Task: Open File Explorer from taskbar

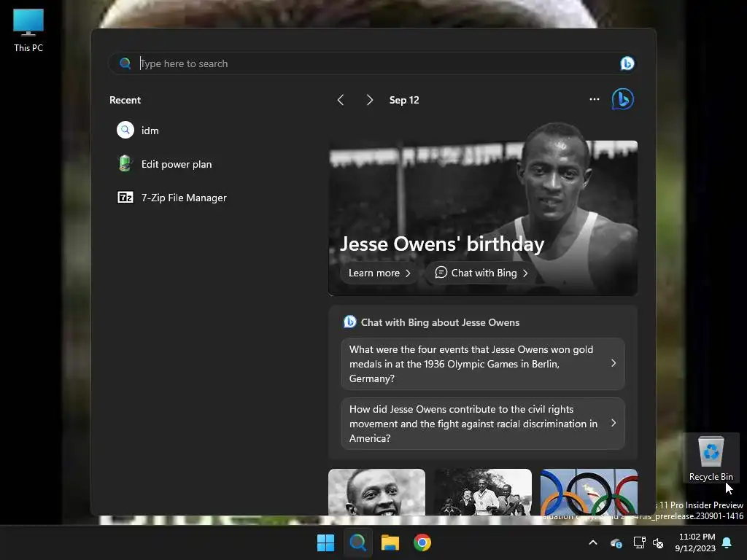Action: (x=390, y=542)
